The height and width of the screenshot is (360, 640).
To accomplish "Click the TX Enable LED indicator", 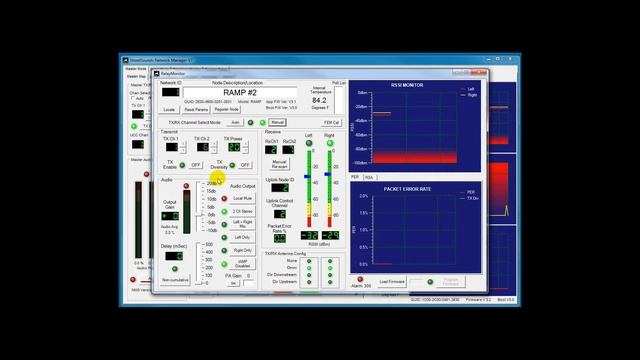I will tap(182, 165).
